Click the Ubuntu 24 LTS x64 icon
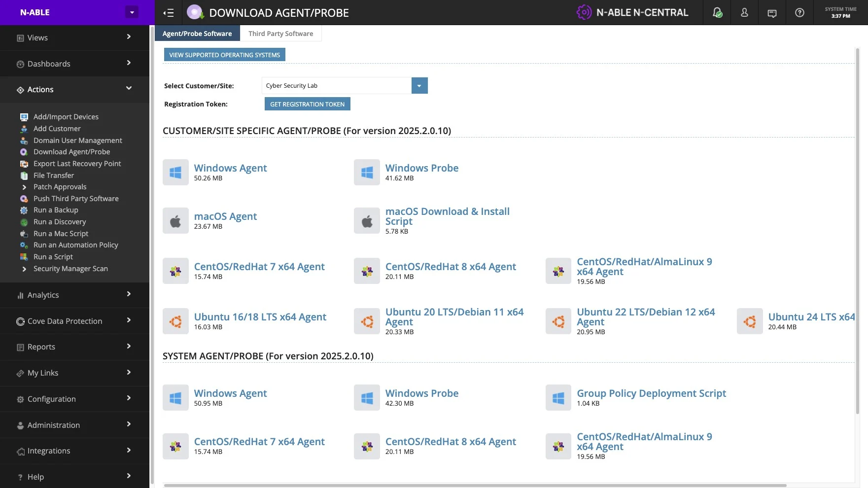 point(750,321)
